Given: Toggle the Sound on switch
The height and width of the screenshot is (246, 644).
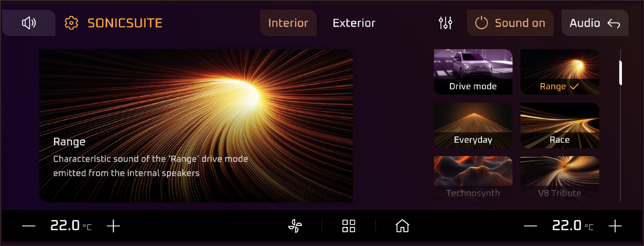Looking at the screenshot, I should [x=510, y=23].
